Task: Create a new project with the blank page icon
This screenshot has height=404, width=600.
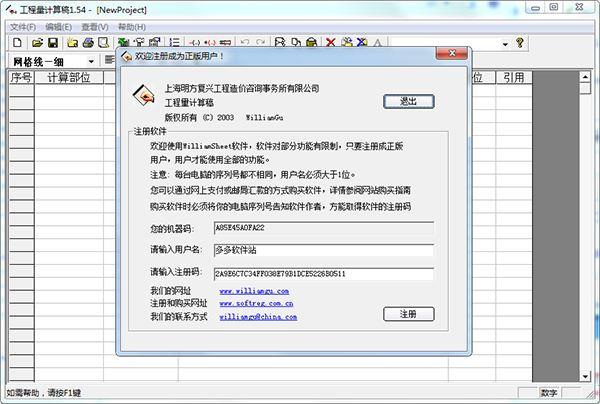Action: pyautogui.click(x=17, y=42)
